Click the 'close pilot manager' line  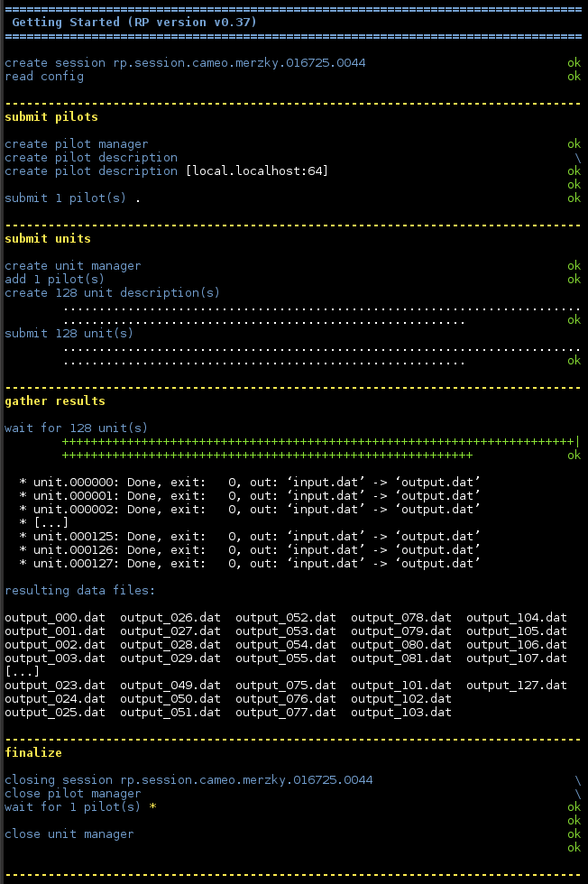coord(73,793)
